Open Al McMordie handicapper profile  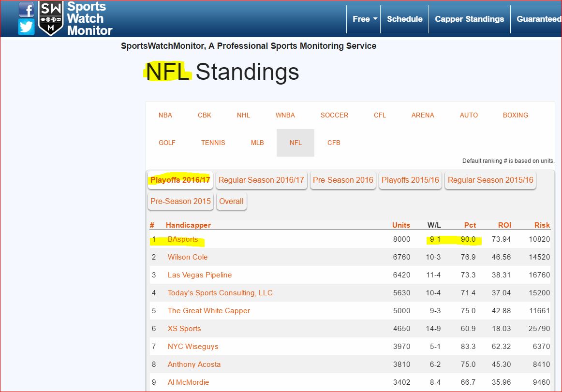point(188,382)
